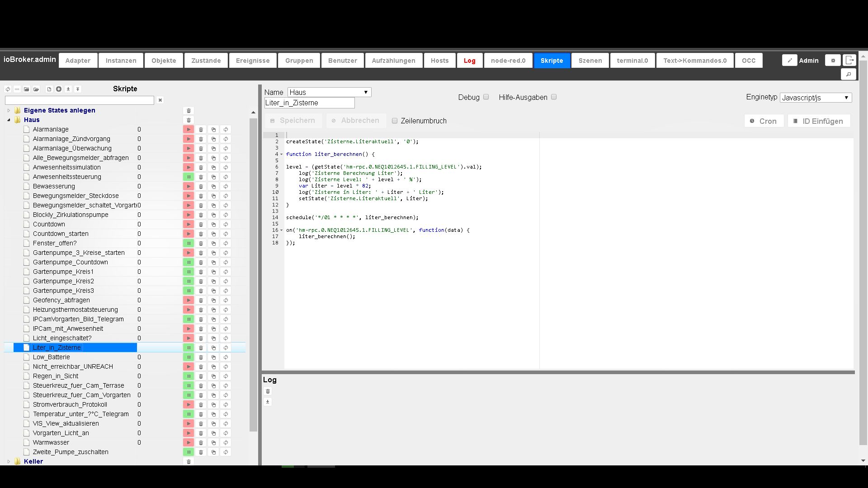Open the Cron dialog button
The image size is (868, 488).
click(764, 121)
